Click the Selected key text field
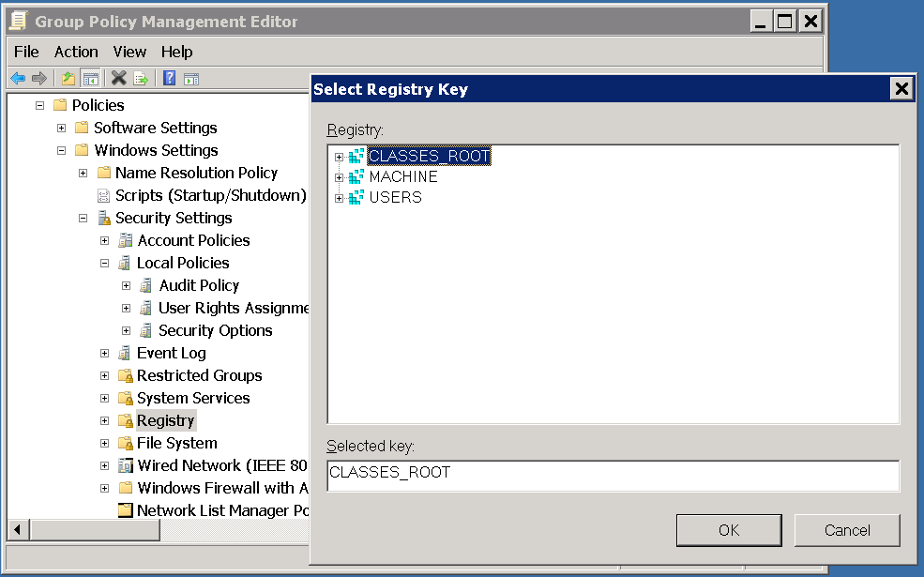This screenshot has height=577, width=924. (613, 476)
